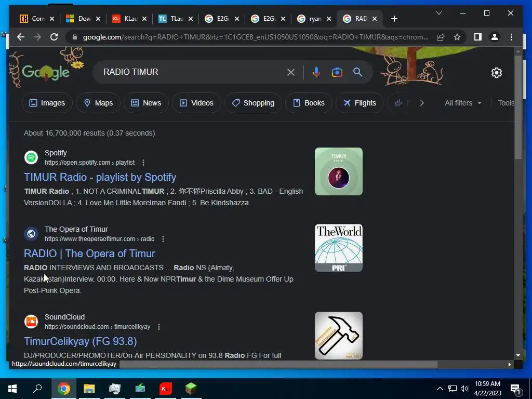Open Chrome's three-dot menu
532x399 pixels.
point(511,37)
